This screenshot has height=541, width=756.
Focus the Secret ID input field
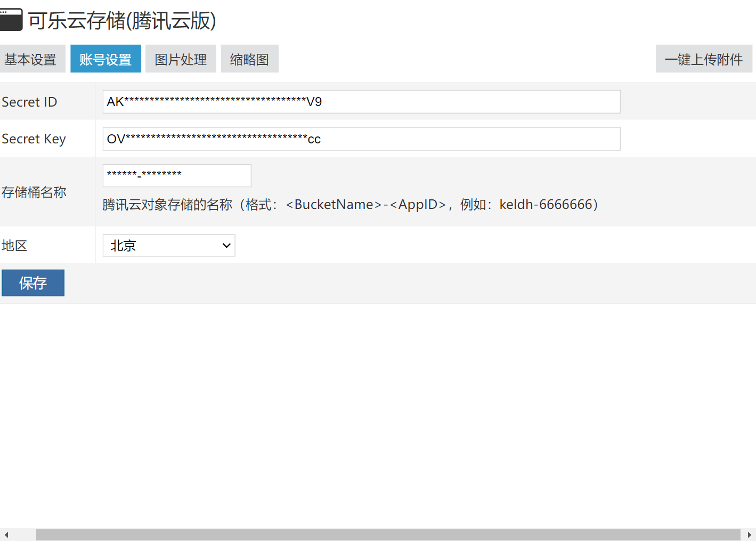tap(361, 102)
